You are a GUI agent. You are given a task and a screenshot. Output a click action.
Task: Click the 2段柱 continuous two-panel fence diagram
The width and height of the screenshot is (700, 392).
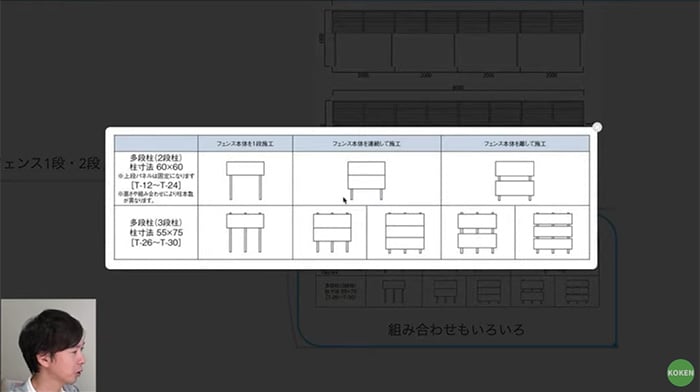coord(367,180)
